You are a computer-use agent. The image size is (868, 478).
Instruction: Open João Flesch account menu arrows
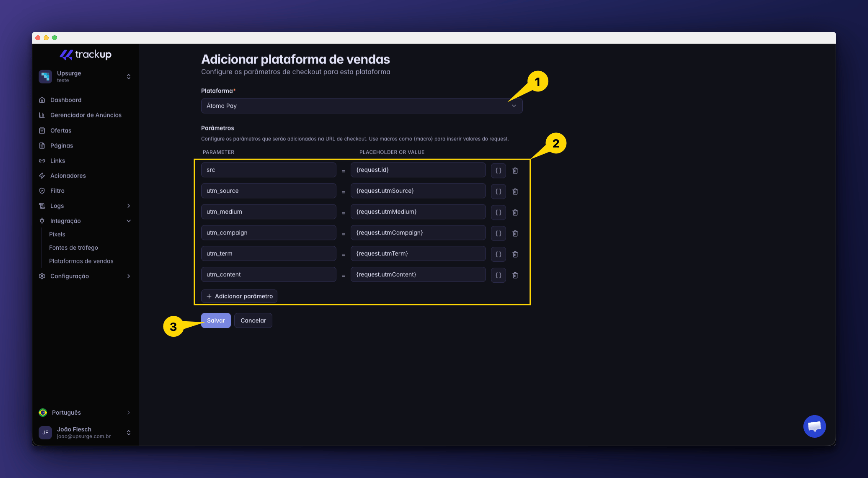(128, 433)
